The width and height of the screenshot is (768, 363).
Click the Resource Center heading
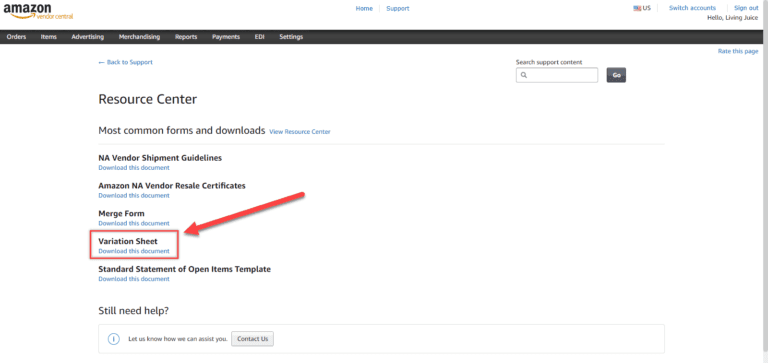[147, 99]
